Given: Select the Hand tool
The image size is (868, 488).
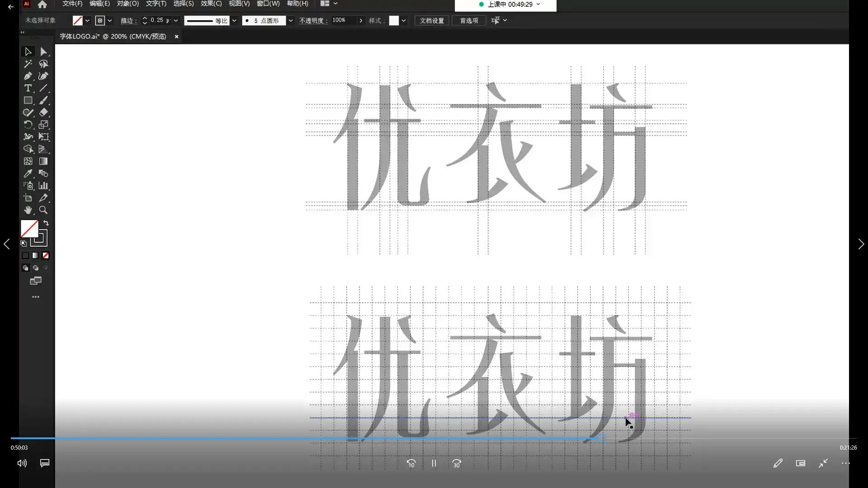Looking at the screenshot, I should tap(28, 210).
